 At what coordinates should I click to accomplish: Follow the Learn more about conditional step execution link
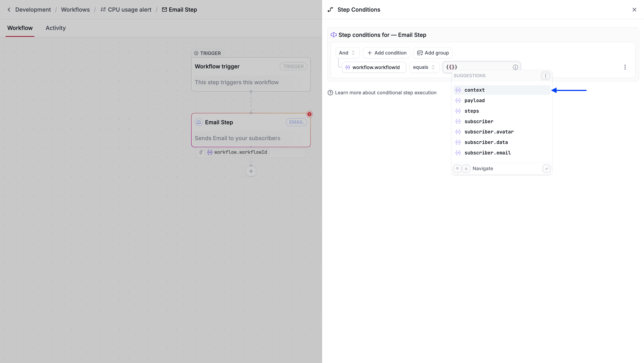(x=386, y=93)
